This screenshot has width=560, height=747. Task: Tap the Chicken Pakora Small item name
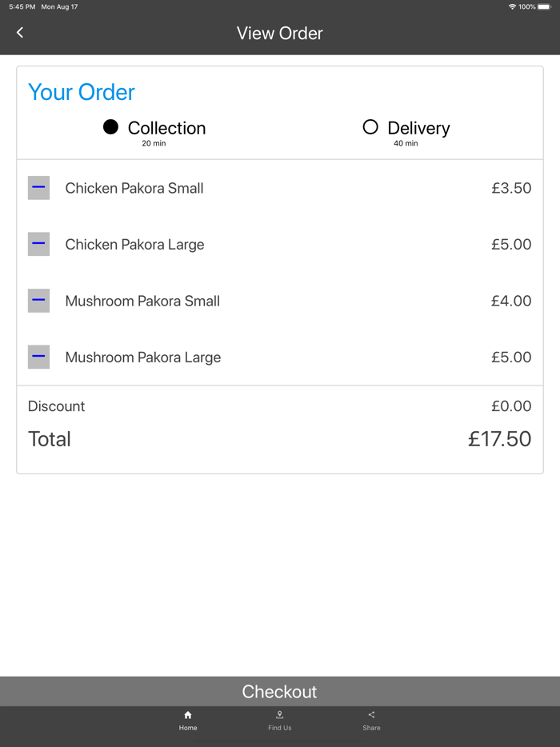click(x=134, y=189)
